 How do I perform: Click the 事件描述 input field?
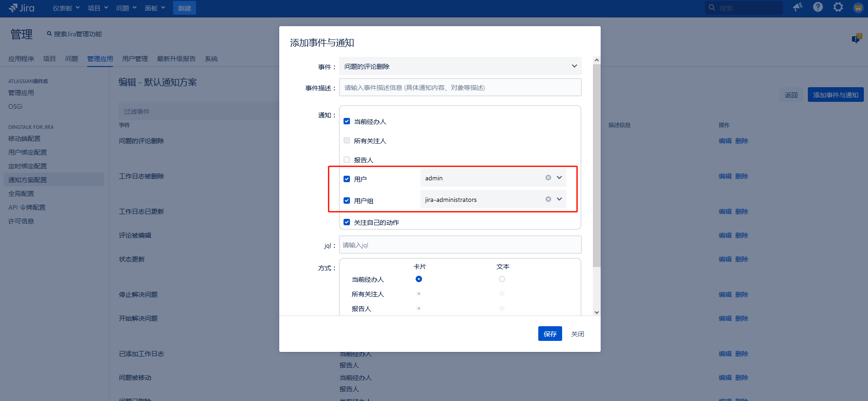coord(460,87)
